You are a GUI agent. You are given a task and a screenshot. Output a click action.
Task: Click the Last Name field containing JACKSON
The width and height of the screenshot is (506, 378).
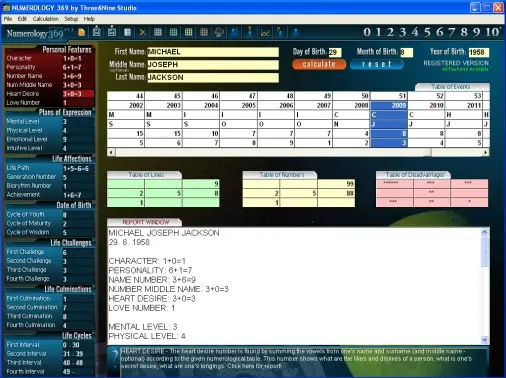[x=213, y=77]
